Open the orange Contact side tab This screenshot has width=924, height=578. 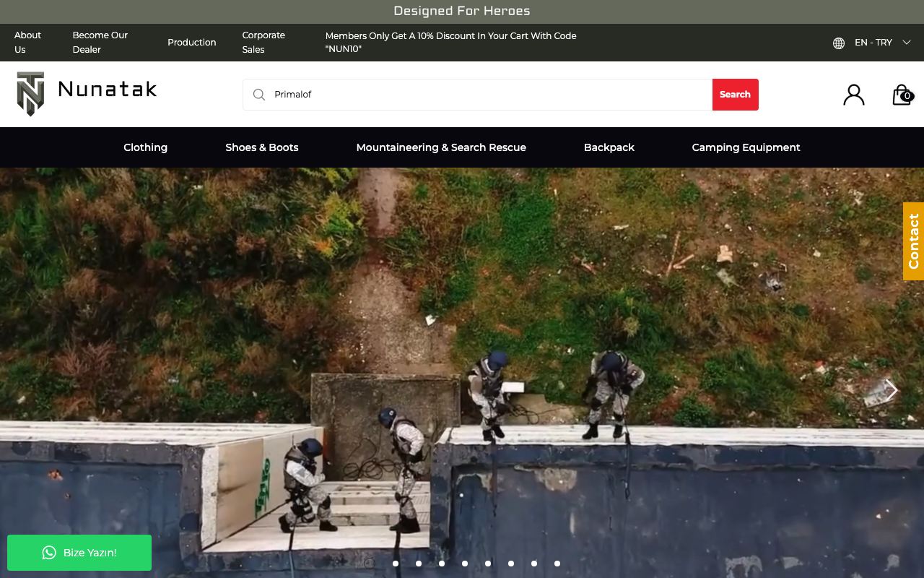pyautogui.click(x=913, y=241)
